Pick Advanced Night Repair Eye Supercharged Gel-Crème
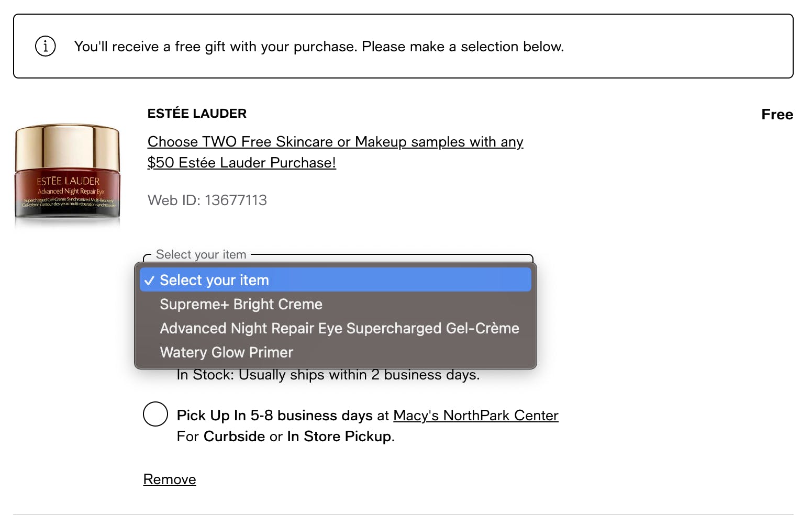 coord(339,328)
